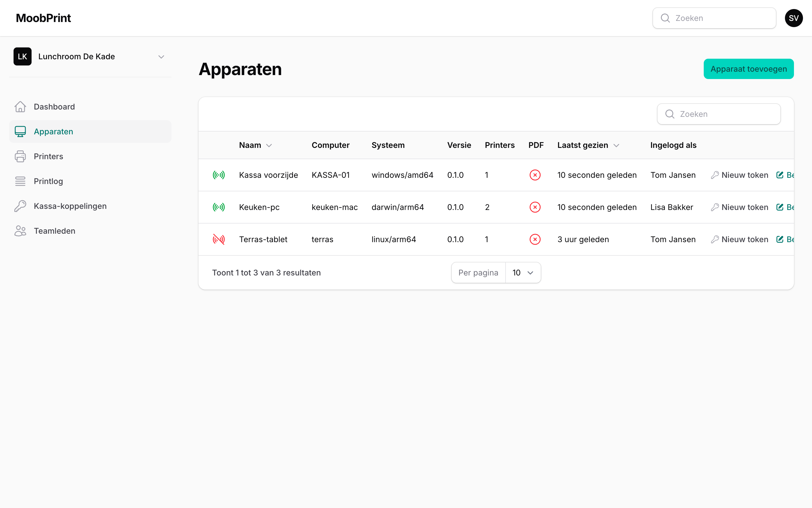Click the KASSA-01 computer cell
This screenshot has width=812, height=508.
(330, 175)
